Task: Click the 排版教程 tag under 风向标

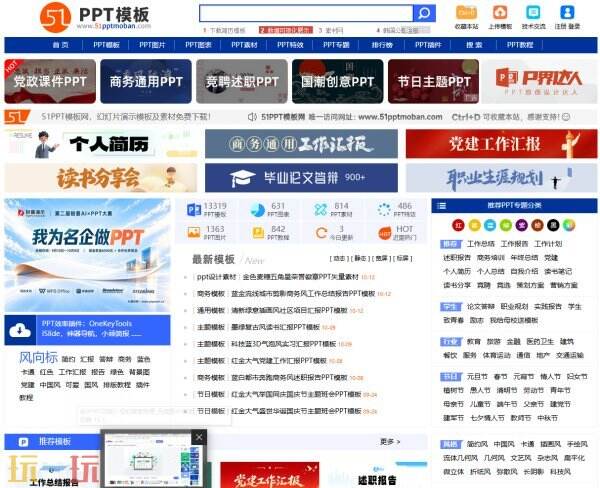Action: 117,385
